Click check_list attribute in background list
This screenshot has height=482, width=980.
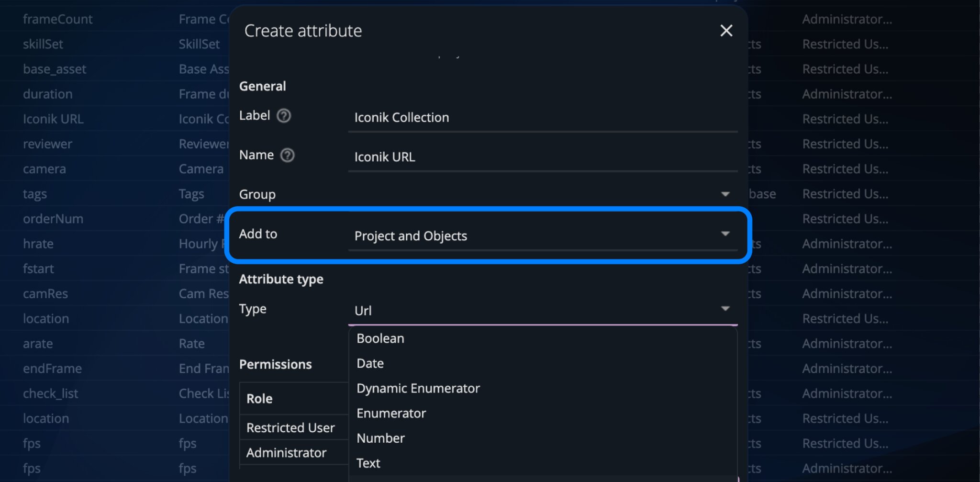(50, 393)
